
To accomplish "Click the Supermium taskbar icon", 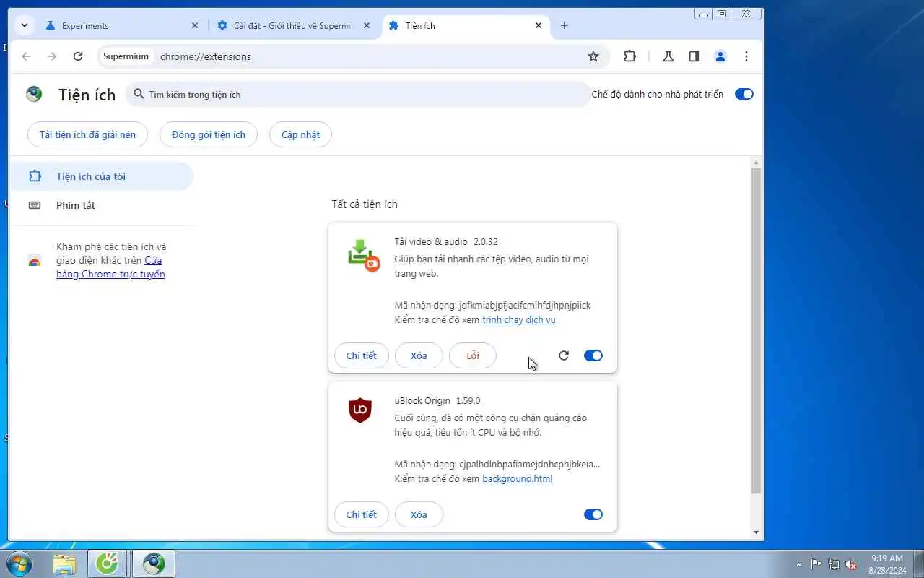I will click(x=154, y=564).
